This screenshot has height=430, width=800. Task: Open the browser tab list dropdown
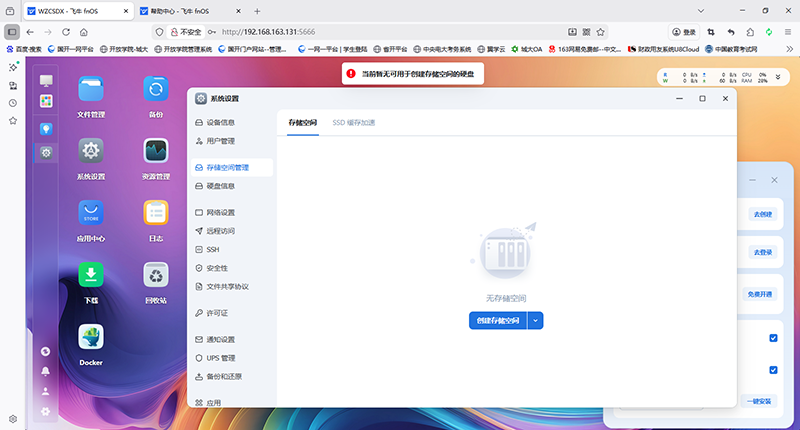pyautogui.click(x=701, y=11)
